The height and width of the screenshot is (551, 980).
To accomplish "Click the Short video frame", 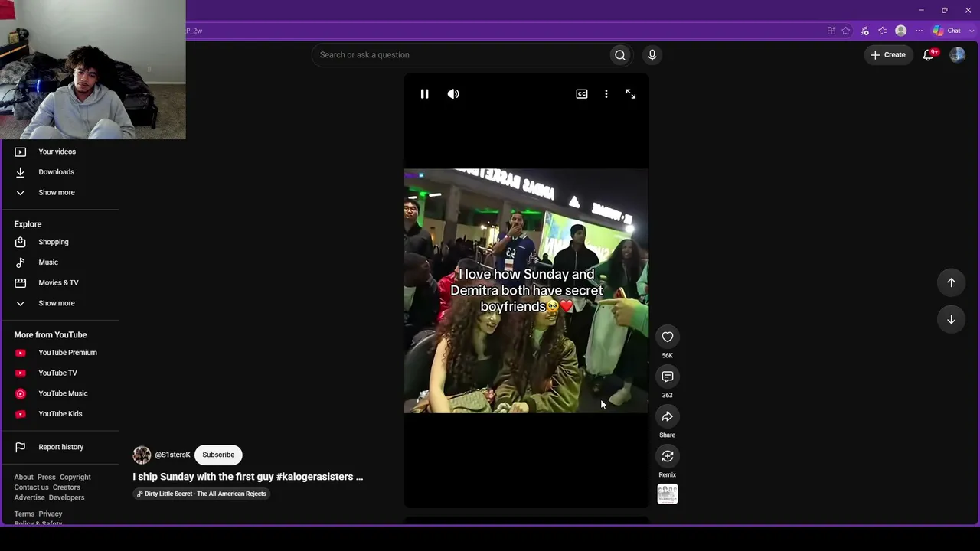I will [x=527, y=291].
